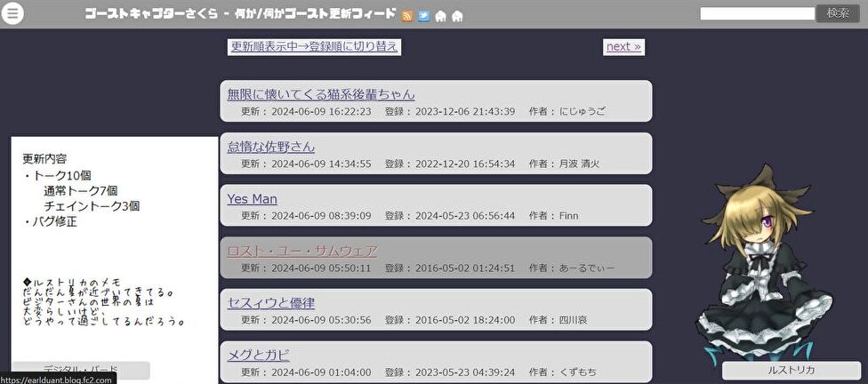Screen dimensions: 868x384
Task: Open the orange RSS feed icon
Action: tap(407, 16)
